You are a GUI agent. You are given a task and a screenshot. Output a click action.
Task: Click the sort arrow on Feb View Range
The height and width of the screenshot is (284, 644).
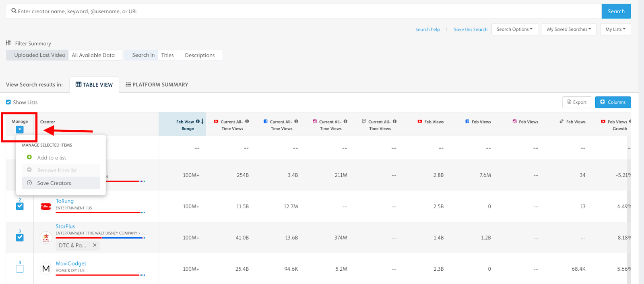[x=202, y=121]
